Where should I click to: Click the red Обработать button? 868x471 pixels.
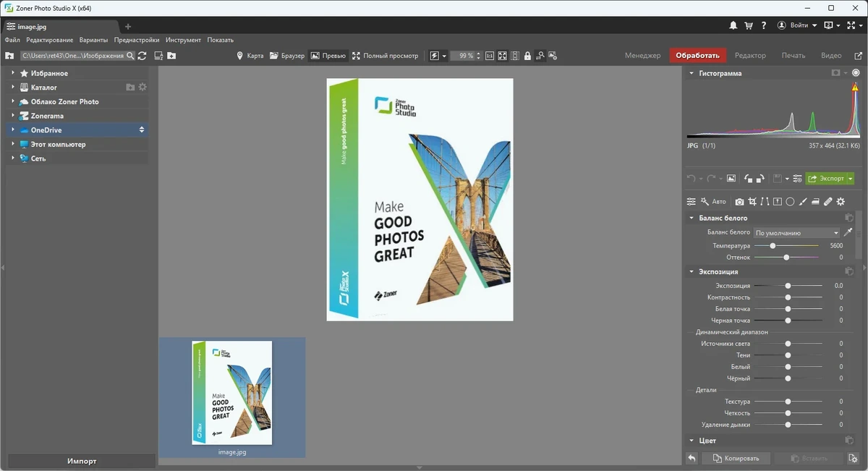coord(698,56)
